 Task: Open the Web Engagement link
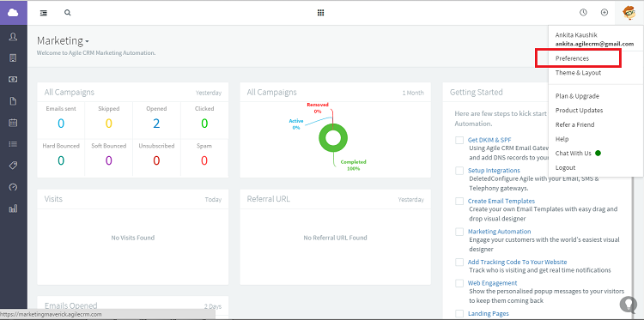point(493,283)
